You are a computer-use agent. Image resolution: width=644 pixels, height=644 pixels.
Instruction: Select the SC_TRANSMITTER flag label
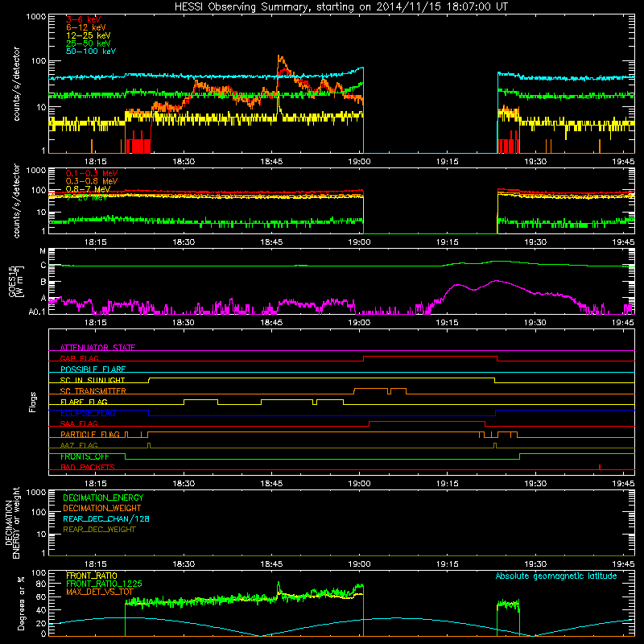93,391
